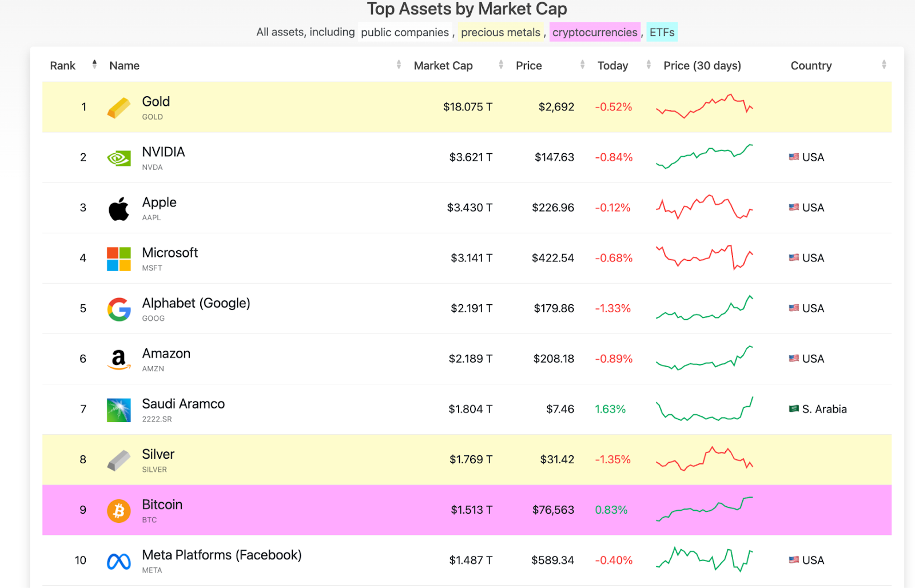The height and width of the screenshot is (588, 915).
Task: Click the NVIDIA 30-day price chart
Action: click(x=704, y=157)
